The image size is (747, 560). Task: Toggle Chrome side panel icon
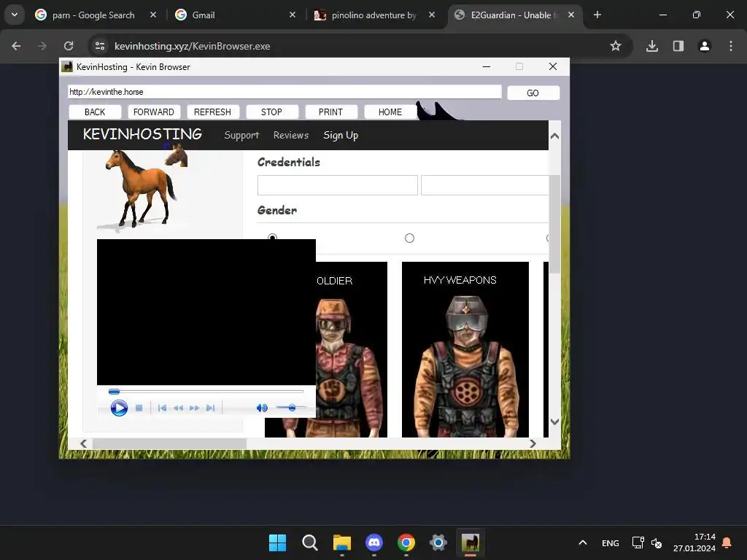point(678,46)
